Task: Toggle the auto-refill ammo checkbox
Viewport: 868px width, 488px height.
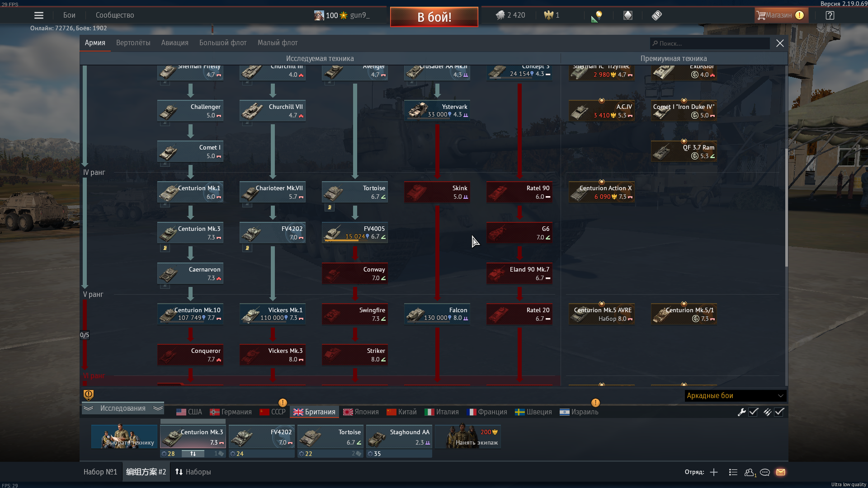Action: [779, 412]
